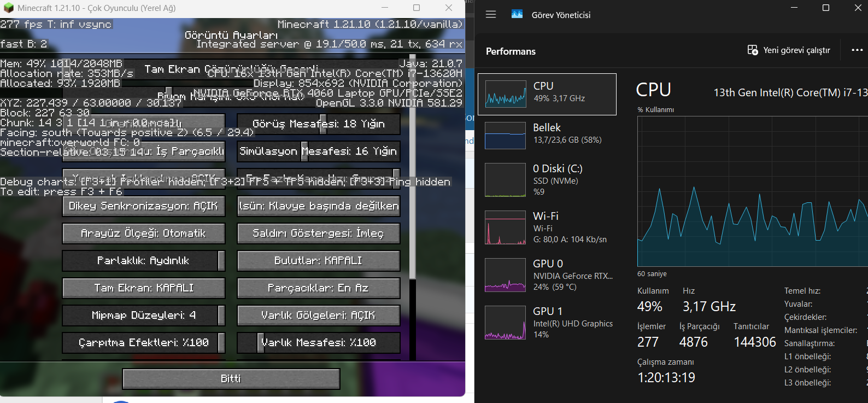The height and width of the screenshot is (403, 868).
Task: Select the Bellek memory entry
Action: tap(547, 135)
